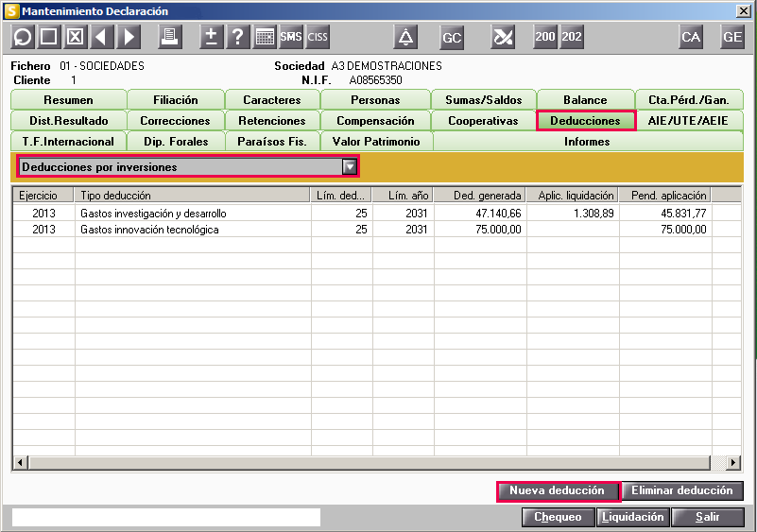Open the T.F.Internacional tab

[x=68, y=142]
